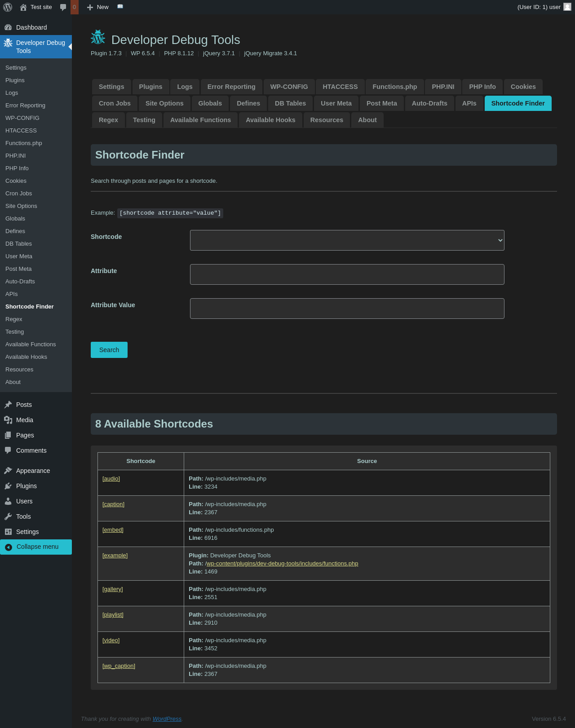575x728 pixels.
Task: Follow the [gallery] shortcode link
Action: point(112,589)
